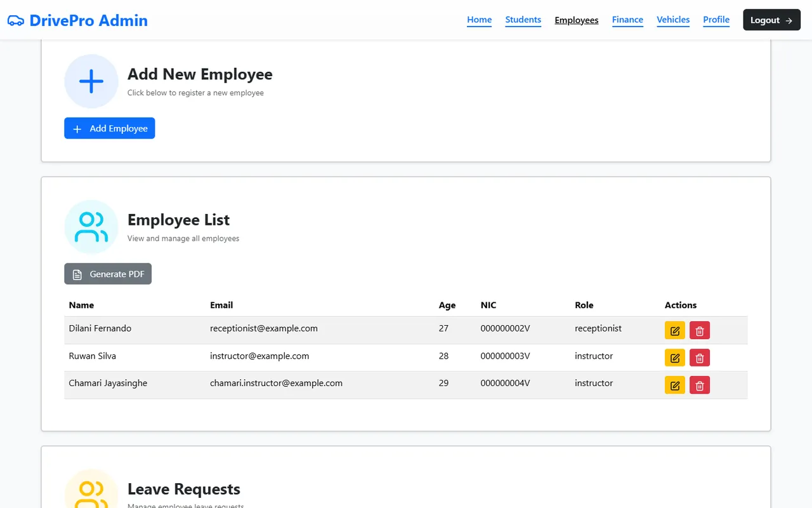The height and width of the screenshot is (508, 812).
Task: Click email instructor@example.com
Action: [259, 356]
